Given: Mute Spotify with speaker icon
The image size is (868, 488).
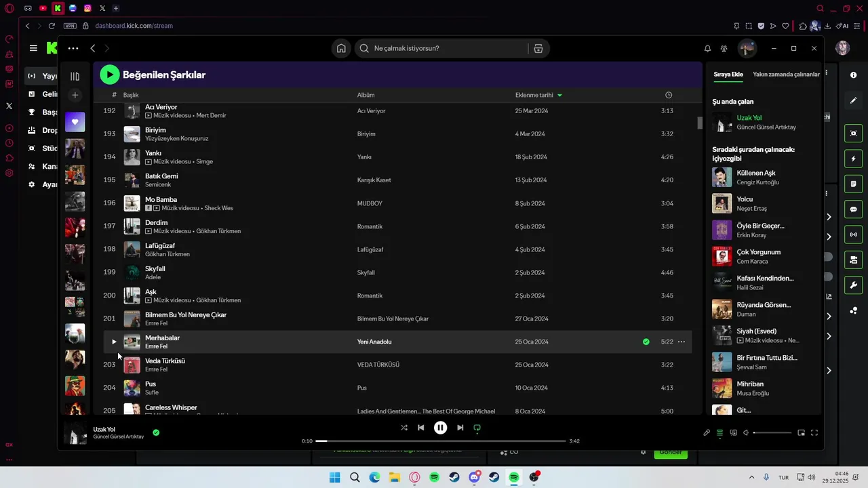Looking at the screenshot, I should (745, 432).
